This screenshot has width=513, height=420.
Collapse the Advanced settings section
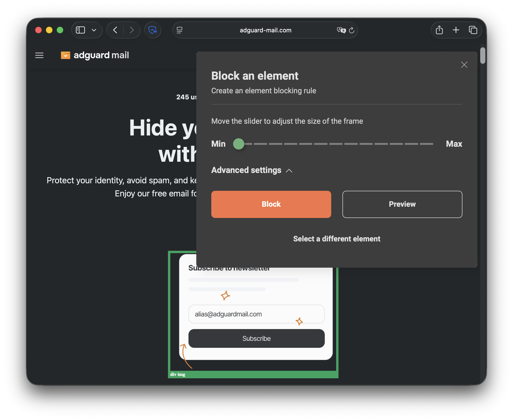click(252, 170)
